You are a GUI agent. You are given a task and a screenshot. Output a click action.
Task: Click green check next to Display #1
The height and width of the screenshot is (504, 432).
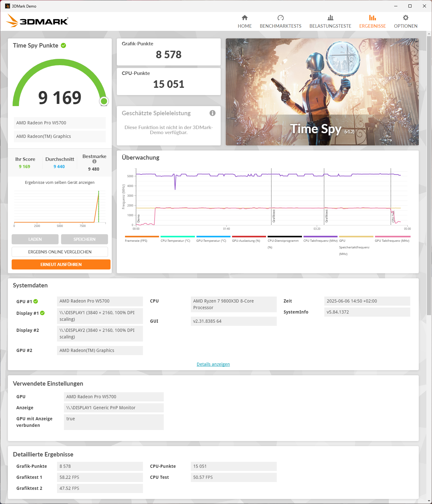click(42, 313)
